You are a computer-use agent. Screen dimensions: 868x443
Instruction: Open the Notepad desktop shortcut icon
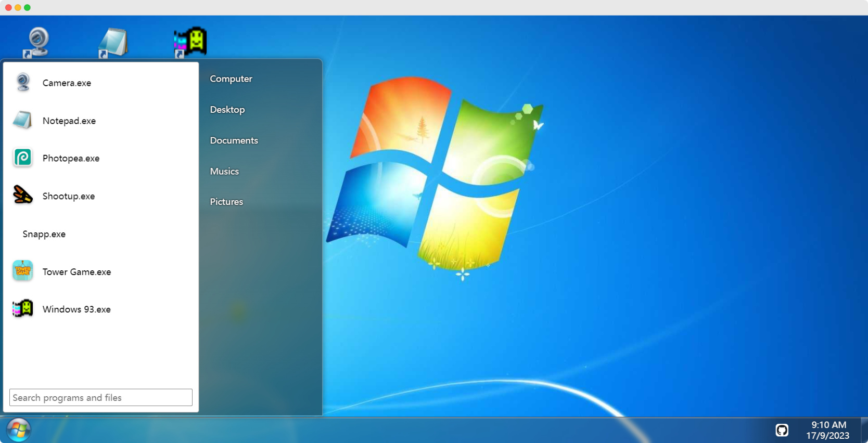[113, 43]
